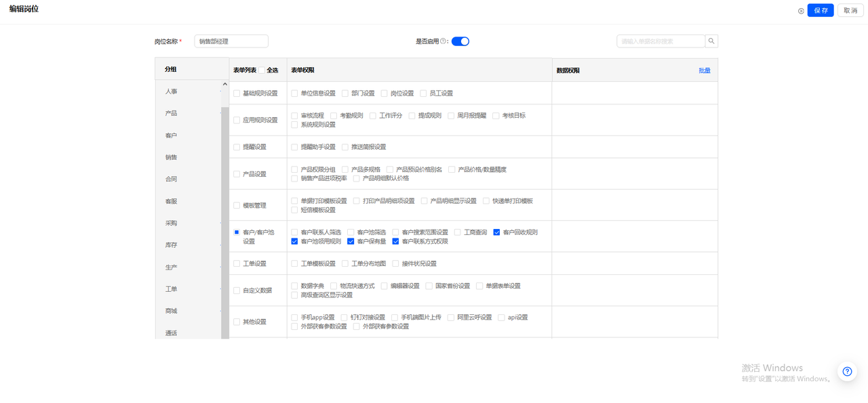The height and width of the screenshot is (403, 868).
Task: Tick the 提成规则 checkbox
Action: coord(412,116)
